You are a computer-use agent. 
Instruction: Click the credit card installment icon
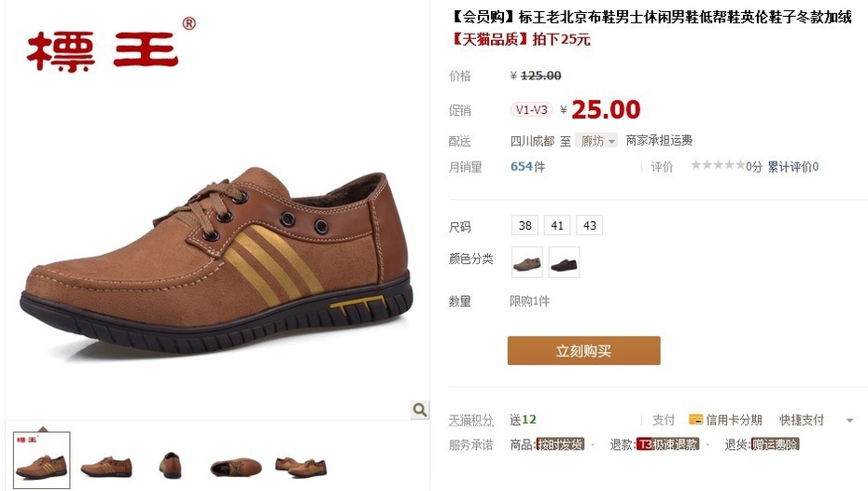pyautogui.click(x=696, y=420)
